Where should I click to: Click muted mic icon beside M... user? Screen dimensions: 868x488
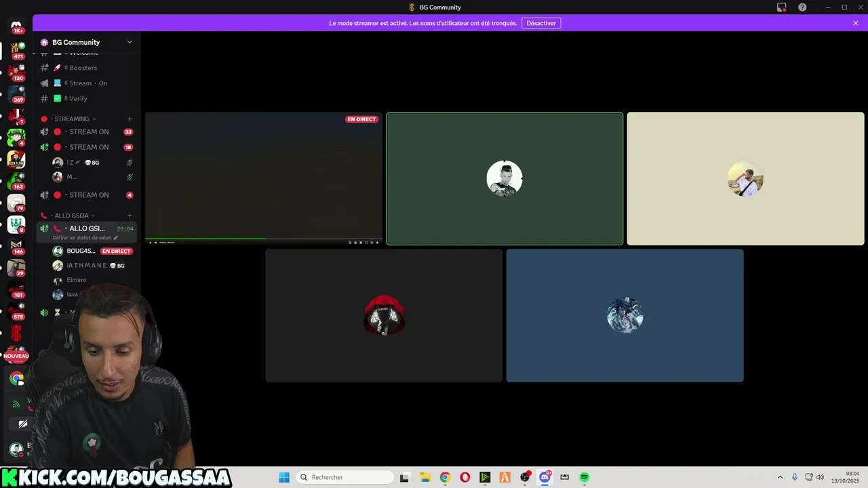130,177
